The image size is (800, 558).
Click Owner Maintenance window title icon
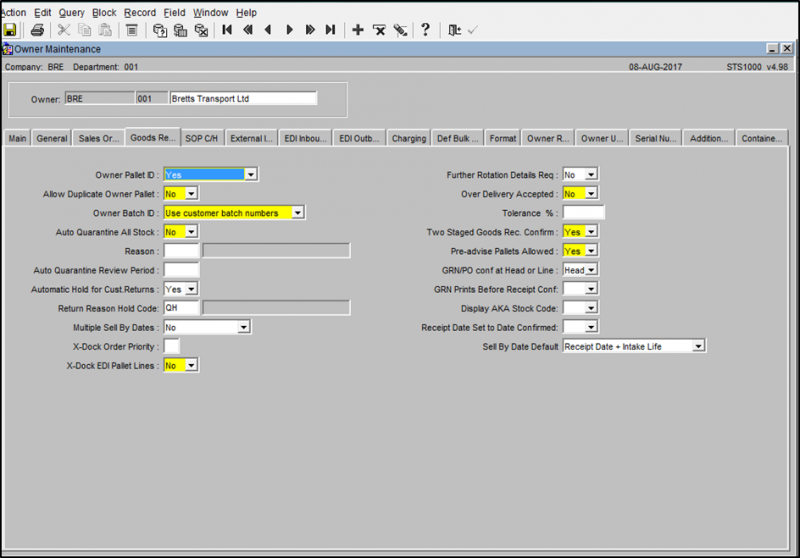pos(7,49)
